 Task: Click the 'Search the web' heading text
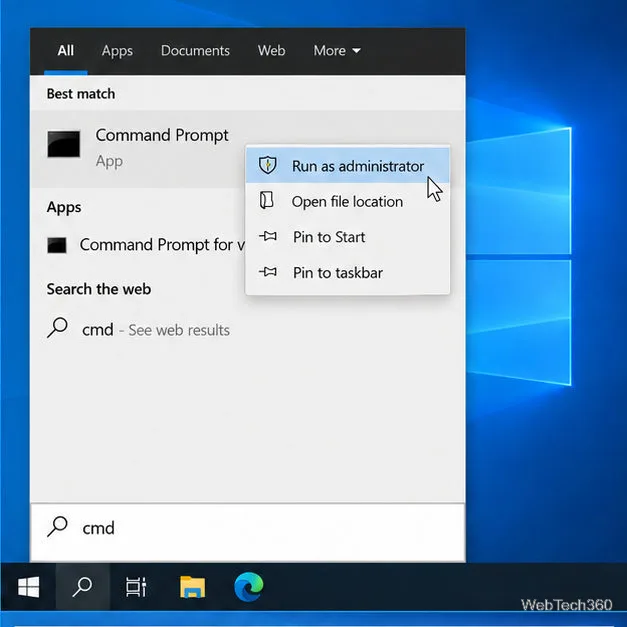pos(99,289)
